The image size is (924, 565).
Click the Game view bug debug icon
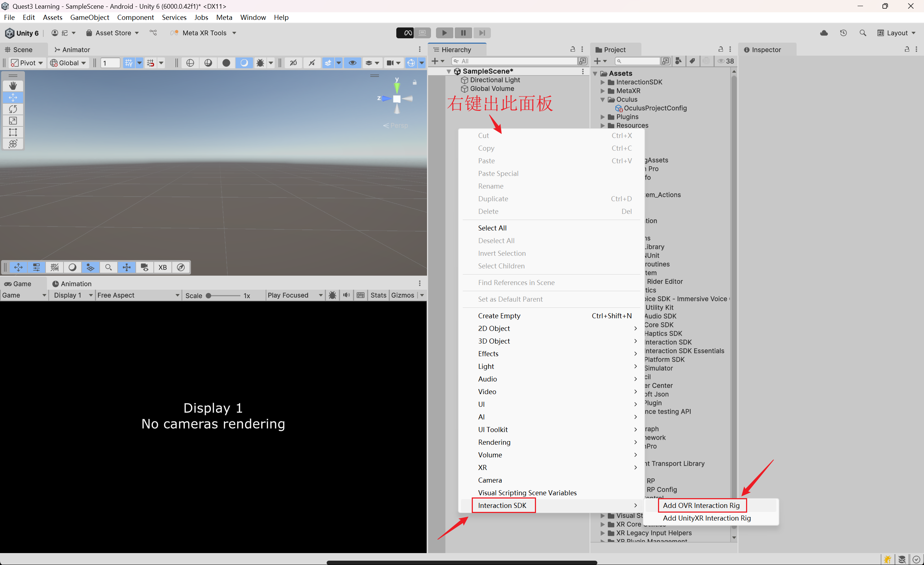click(332, 296)
